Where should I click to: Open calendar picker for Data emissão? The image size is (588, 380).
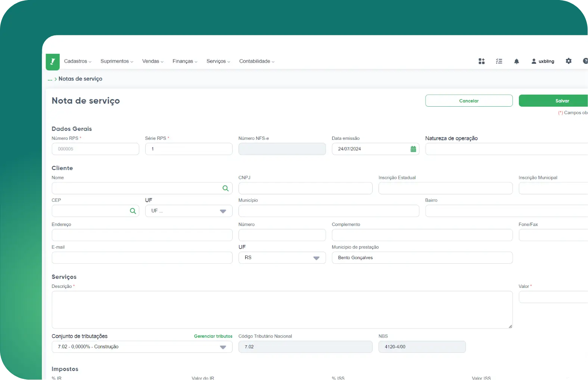pyautogui.click(x=413, y=149)
